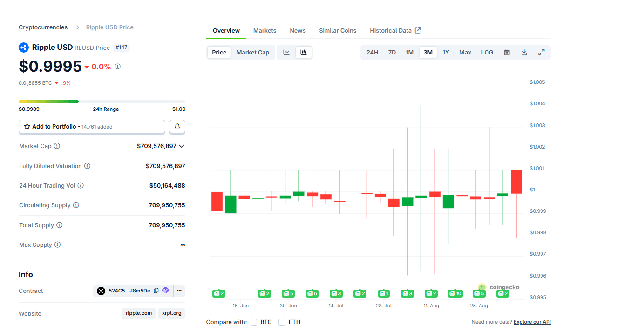Click the 0.0₅8855 BTC price text
This screenshot has width=644, height=326.
point(35,83)
